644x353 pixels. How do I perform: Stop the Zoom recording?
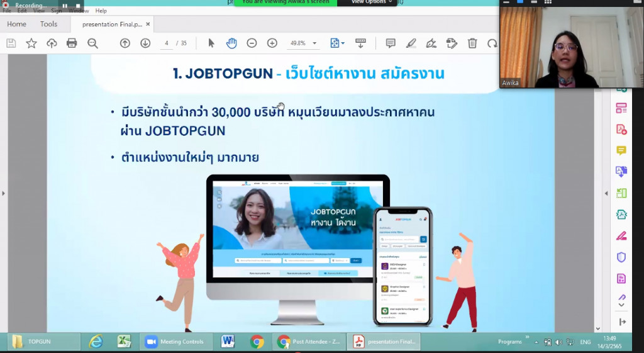tap(78, 5)
